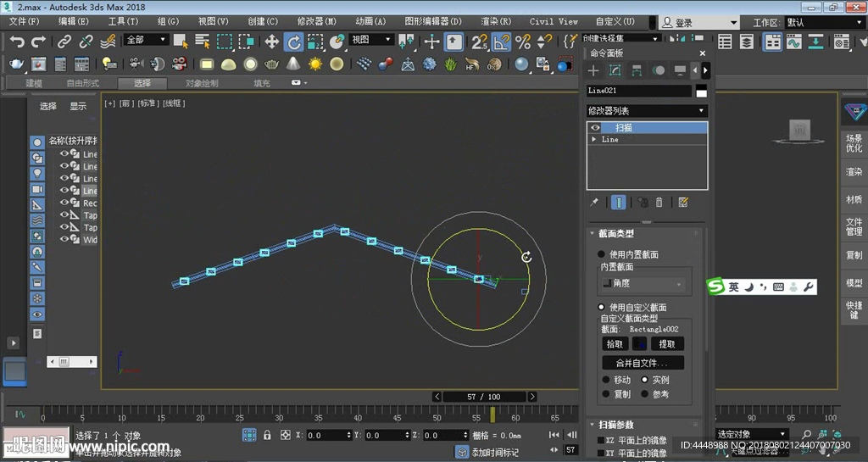The width and height of the screenshot is (868, 462).
Task: Hide the 扫描 modifier with eye icon
Action: pyautogui.click(x=595, y=127)
